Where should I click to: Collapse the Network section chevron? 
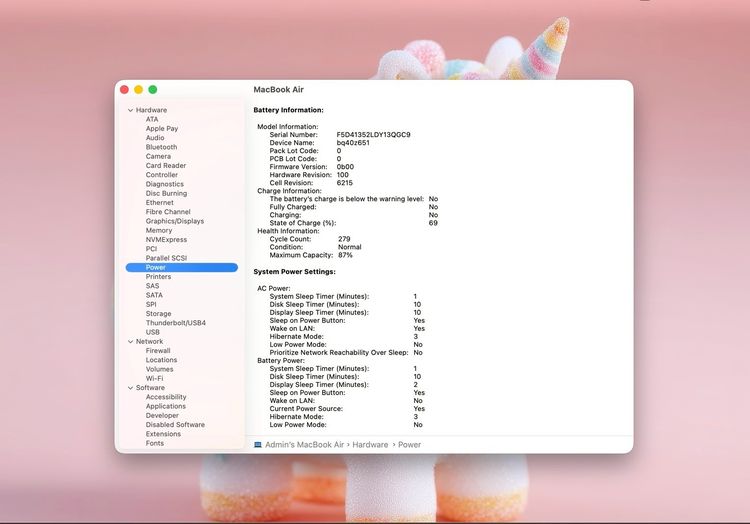point(130,341)
